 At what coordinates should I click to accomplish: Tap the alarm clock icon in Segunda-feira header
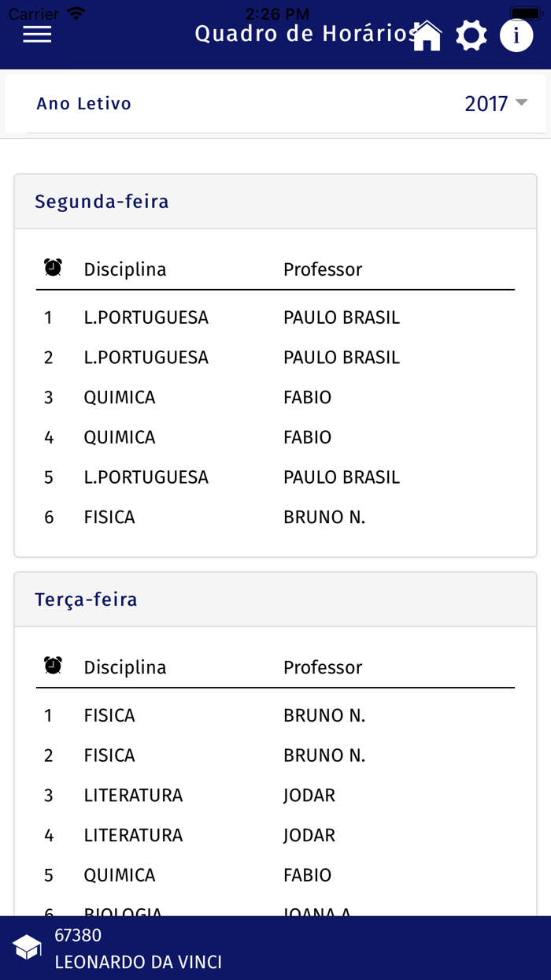(52, 268)
